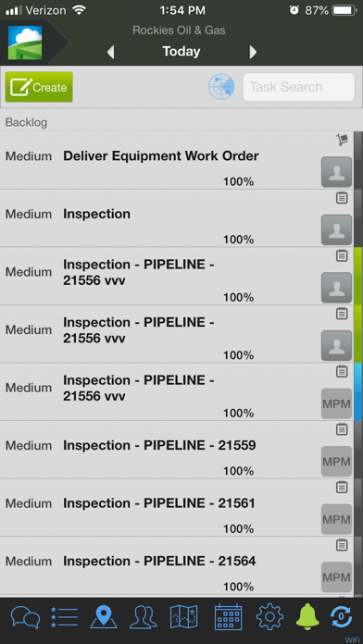Open the chat messages icon

(x=26, y=617)
